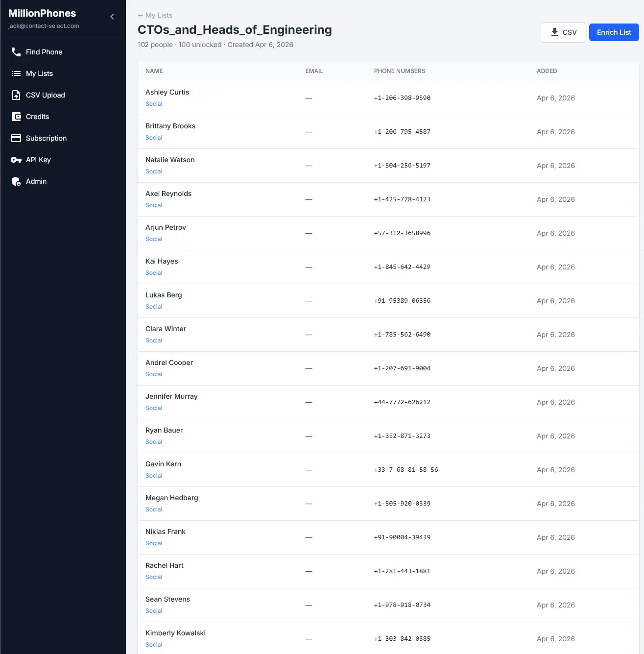The height and width of the screenshot is (654, 644).
Task: Open Ryan Bauer's Social link
Action: pos(154,442)
